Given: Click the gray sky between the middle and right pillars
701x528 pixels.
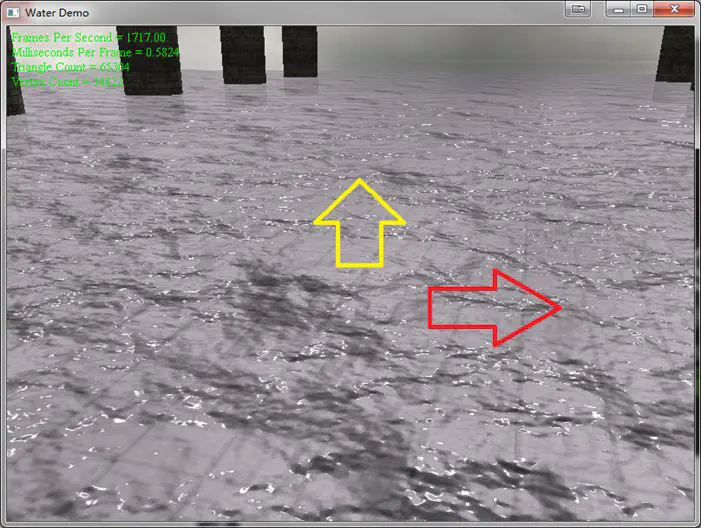Looking at the screenshot, I should click(480, 45).
